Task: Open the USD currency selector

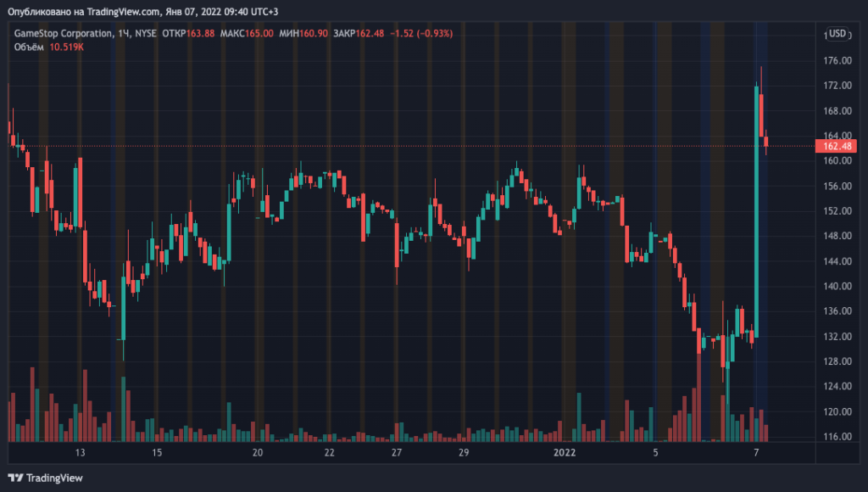Action: (x=837, y=34)
